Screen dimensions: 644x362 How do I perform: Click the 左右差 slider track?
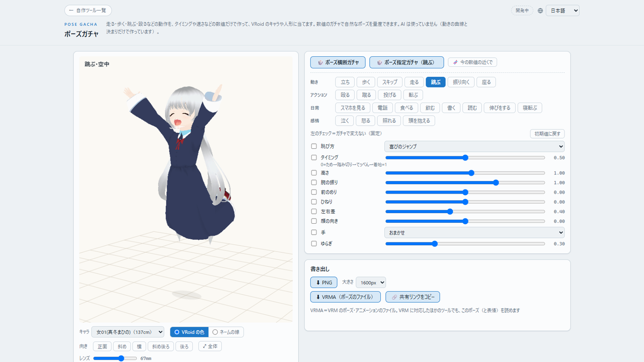(x=465, y=212)
